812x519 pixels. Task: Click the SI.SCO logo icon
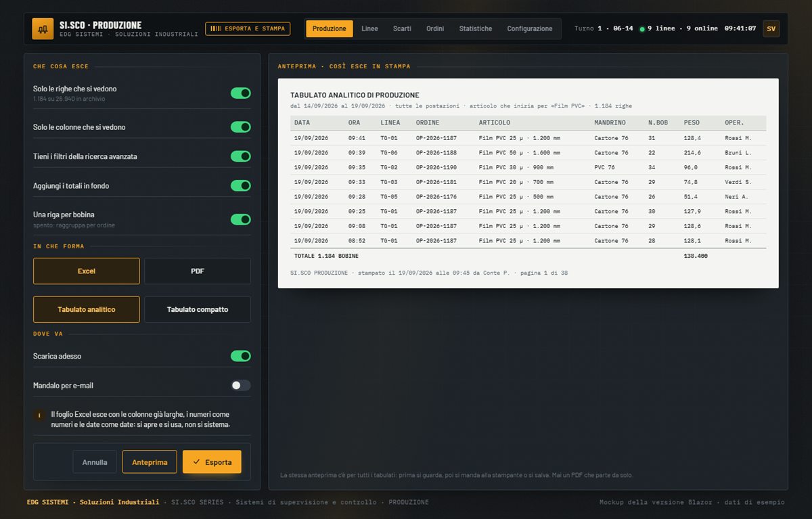tap(43, 28)
